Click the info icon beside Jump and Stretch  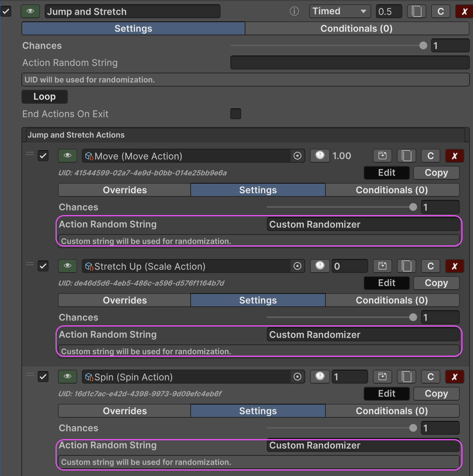pos(294,12)
